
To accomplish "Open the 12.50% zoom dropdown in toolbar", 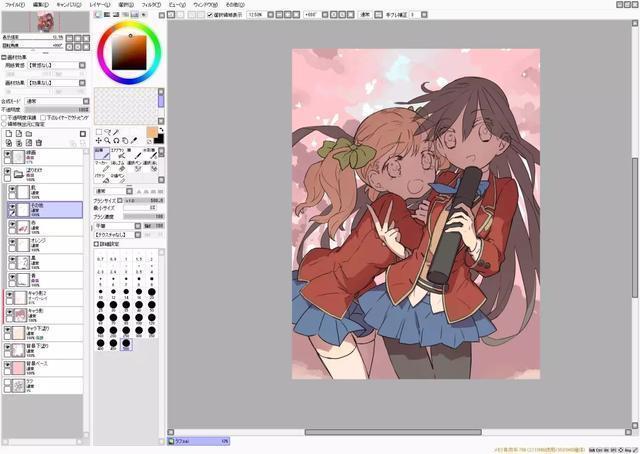I will coord(270,15).
